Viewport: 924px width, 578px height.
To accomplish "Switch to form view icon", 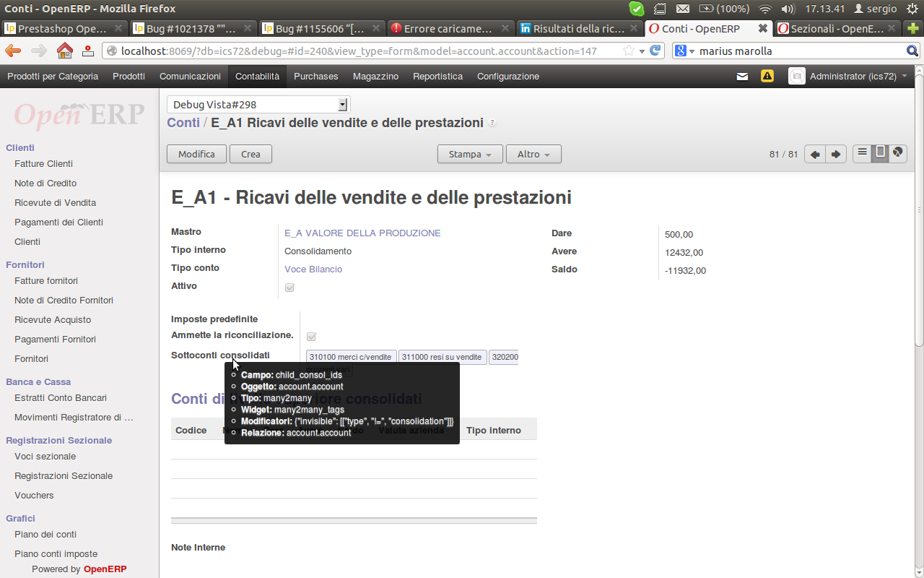I will point(880,153).
